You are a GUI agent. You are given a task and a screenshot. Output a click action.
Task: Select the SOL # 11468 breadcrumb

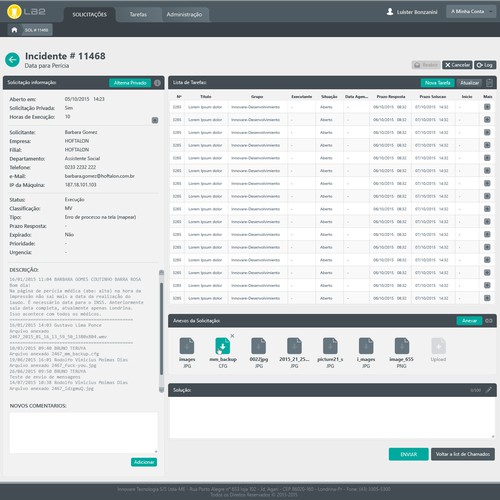click(x=37, y=30)
